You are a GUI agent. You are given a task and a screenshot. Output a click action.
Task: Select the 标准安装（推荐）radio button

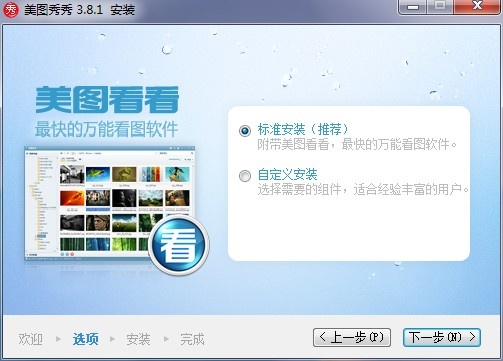point(245,130)
